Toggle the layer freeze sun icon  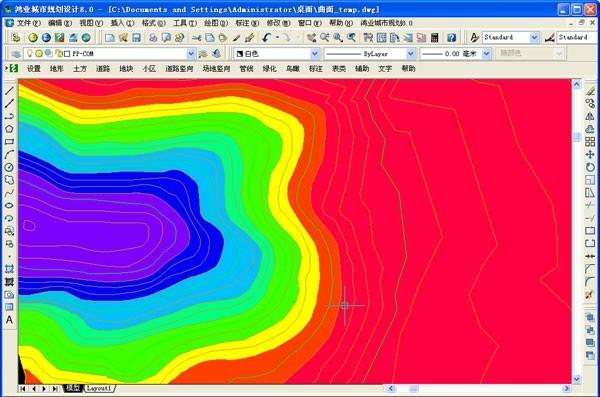pyautogui.click(x=39, y=54)
